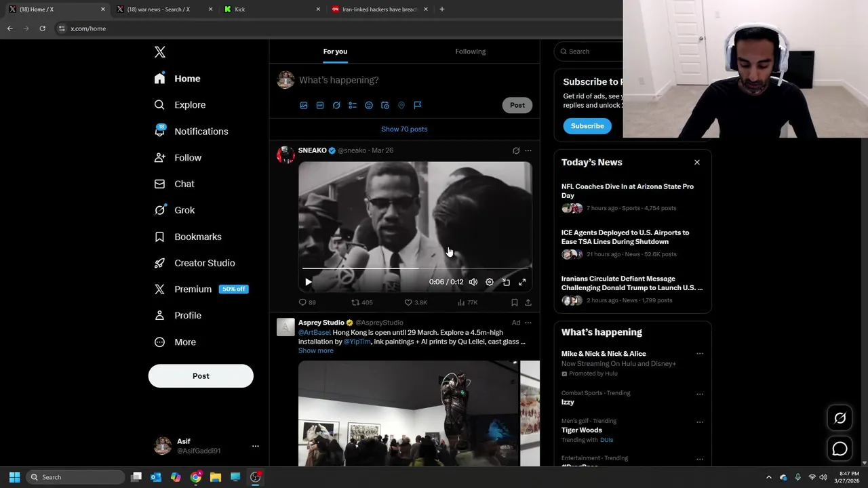Image resolution: width=868 pixels, height=488 pixels.
Task: Click Grok enhance icon in composer
Action: [x=336, y=105]
